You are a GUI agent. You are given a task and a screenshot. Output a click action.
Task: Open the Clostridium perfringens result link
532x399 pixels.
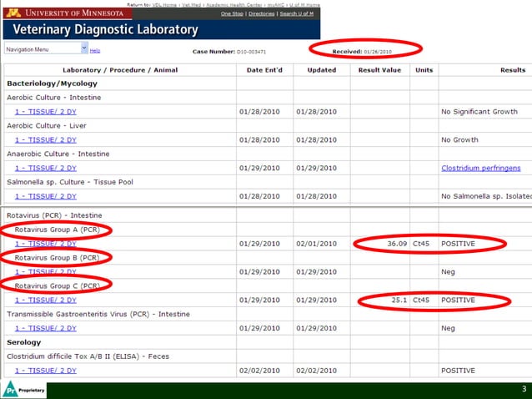coord(480,168)
